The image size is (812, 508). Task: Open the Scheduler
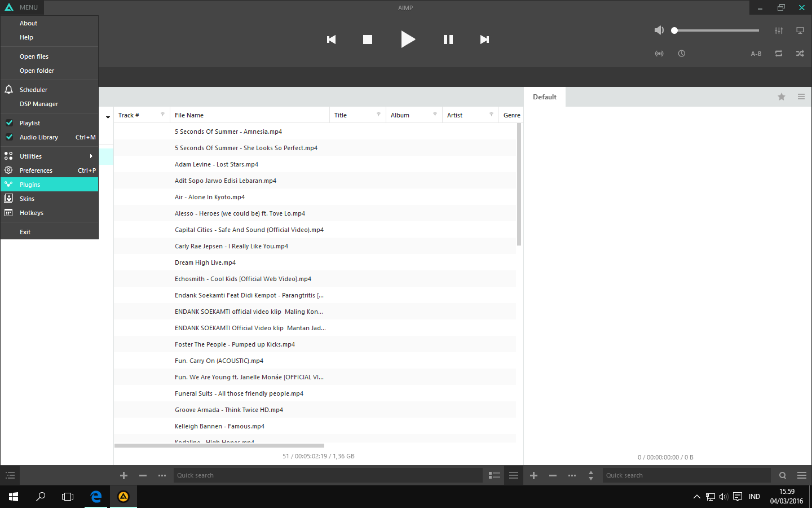coord(50,90)
